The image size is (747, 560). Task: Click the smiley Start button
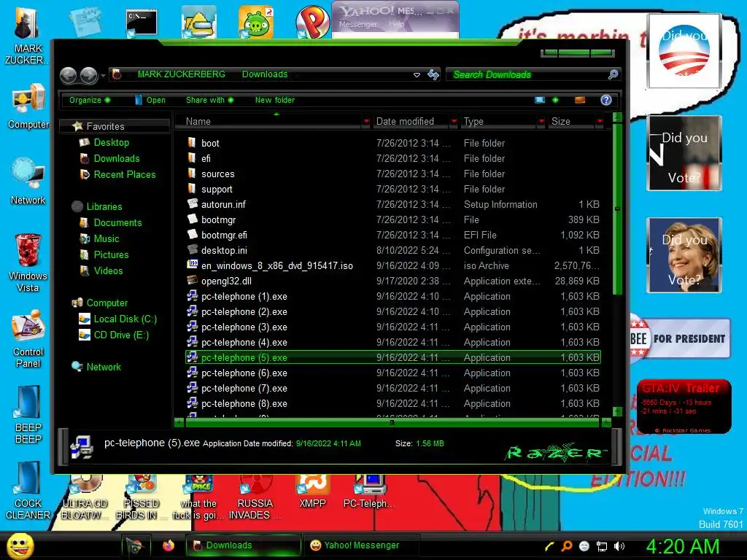pos(20,545)
